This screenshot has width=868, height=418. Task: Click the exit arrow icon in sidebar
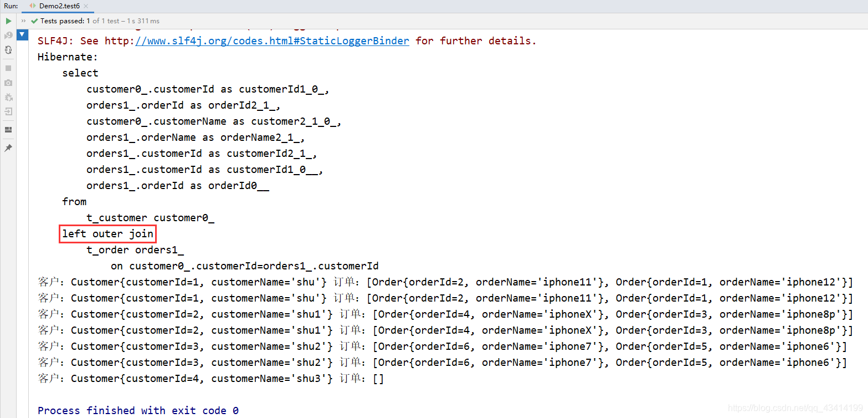click(x=8, y=111)
